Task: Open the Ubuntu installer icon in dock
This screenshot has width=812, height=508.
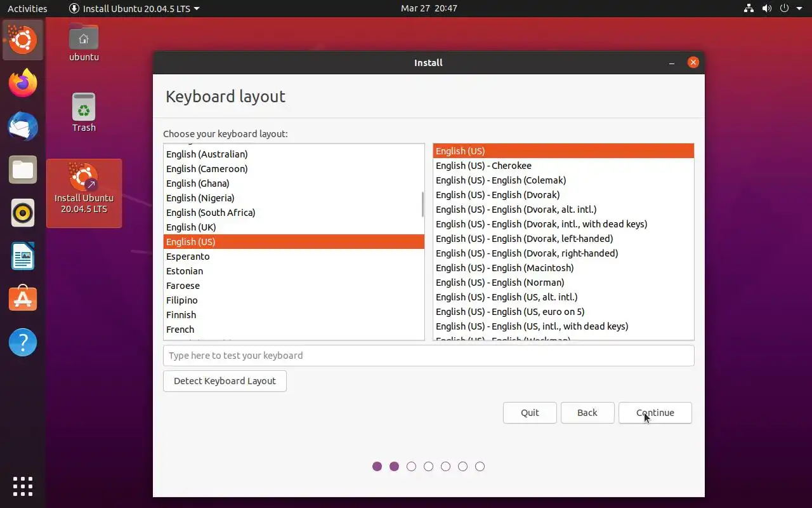Action: click(23, 40)
